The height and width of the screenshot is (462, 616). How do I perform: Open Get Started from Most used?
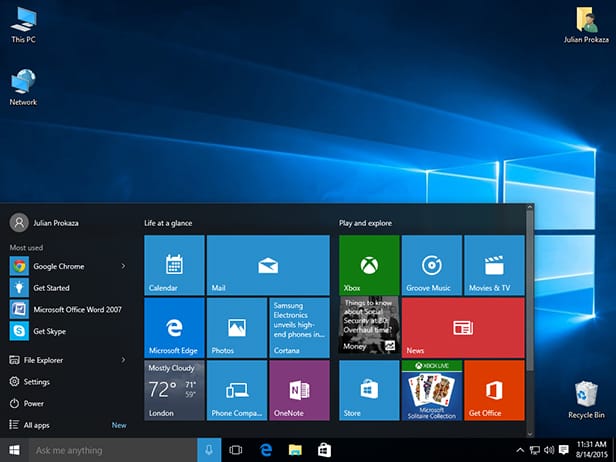point(68,288)
